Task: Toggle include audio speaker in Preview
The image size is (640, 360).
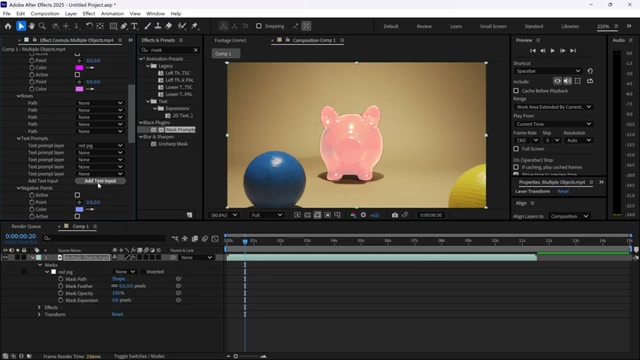Action: (x=567, y=81)
